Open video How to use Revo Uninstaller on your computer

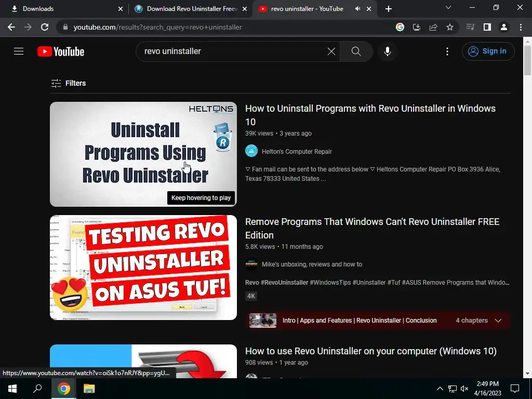point(370,351)
